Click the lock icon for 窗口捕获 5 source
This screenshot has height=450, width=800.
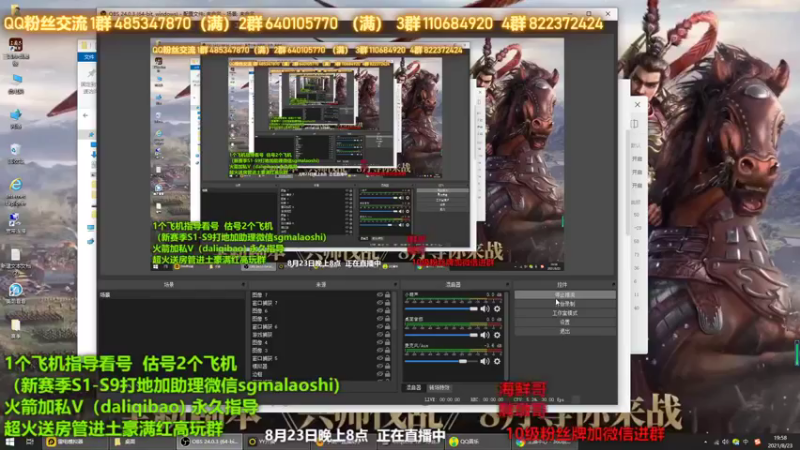point(388,359)
